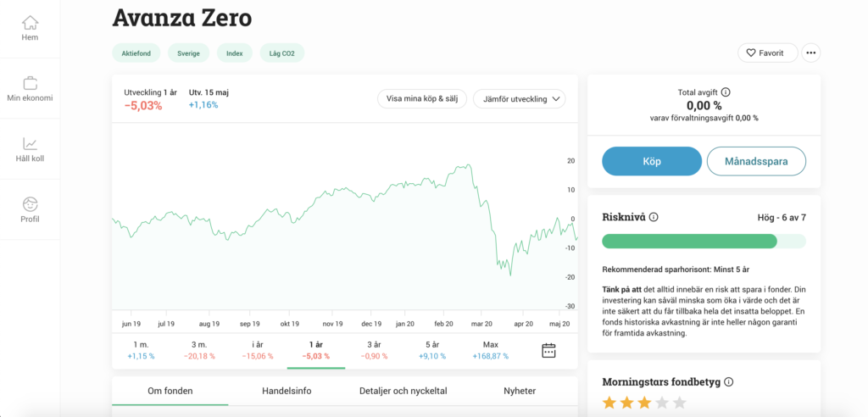Screen dimensions: 868x417
Task: Click the Avanza Zero heading
Action: click(x=182, y=18)
